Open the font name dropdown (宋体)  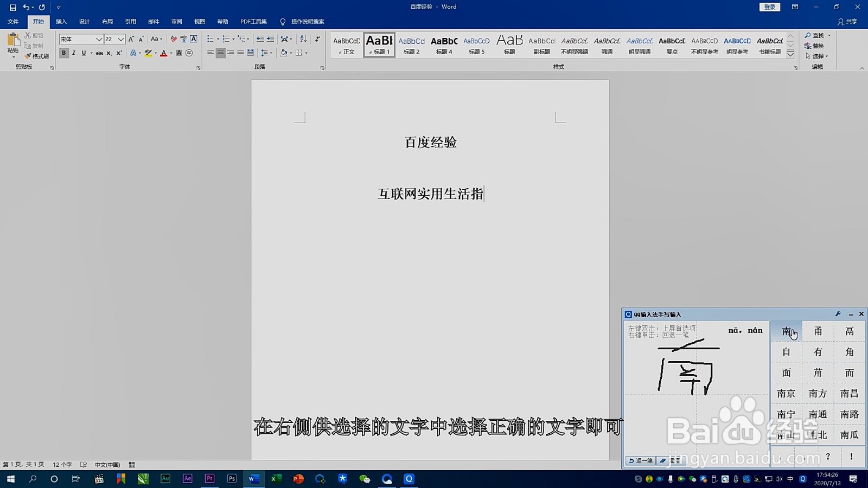99,39
